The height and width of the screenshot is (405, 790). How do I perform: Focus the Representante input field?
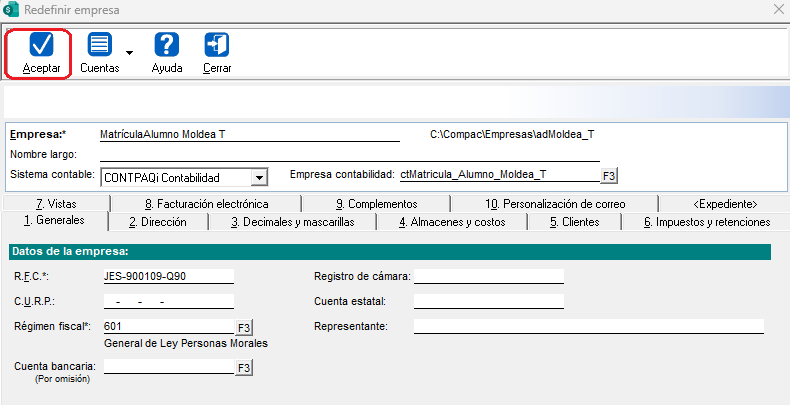point(588,326)
